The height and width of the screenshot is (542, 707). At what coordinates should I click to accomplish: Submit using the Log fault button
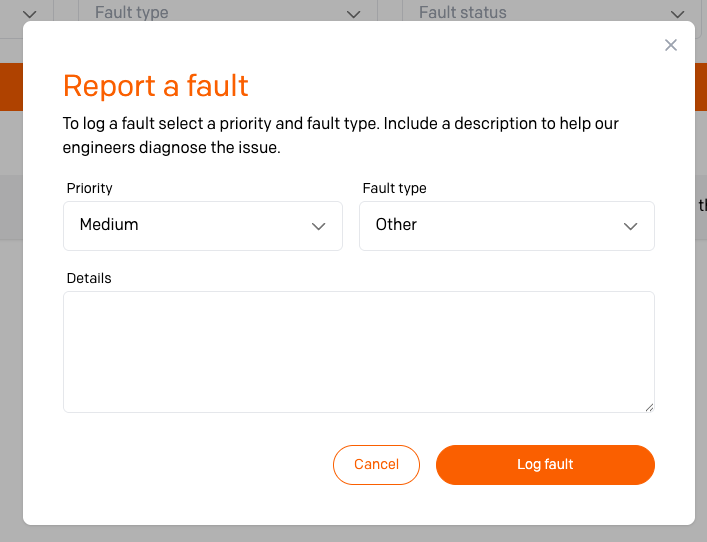pyautogui.click(x=545, y=465)
